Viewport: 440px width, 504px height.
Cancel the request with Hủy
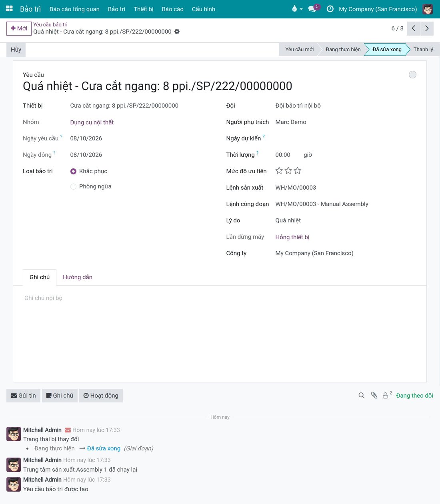(16, 50)
